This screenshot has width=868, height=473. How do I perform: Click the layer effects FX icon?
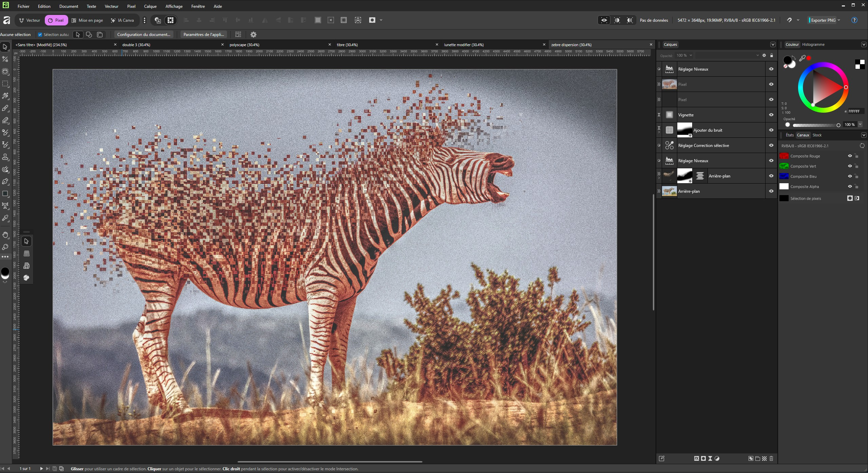(696, 458)
